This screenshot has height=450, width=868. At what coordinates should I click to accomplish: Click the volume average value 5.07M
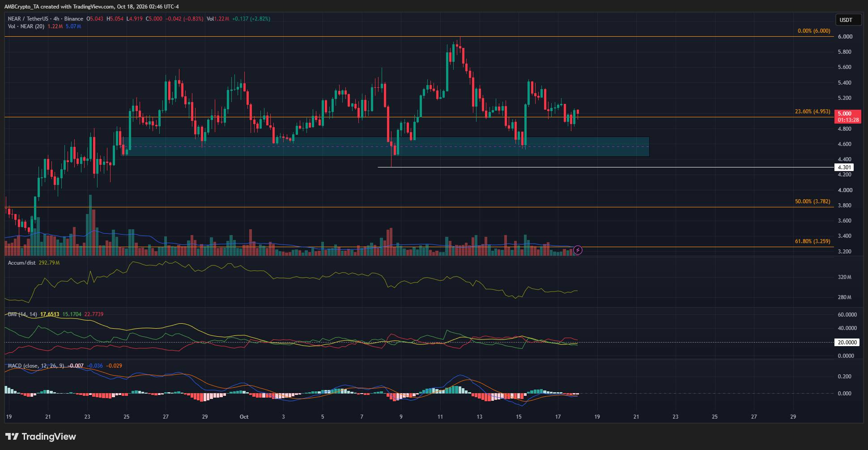pyautogui.click(x=73, y=26)
